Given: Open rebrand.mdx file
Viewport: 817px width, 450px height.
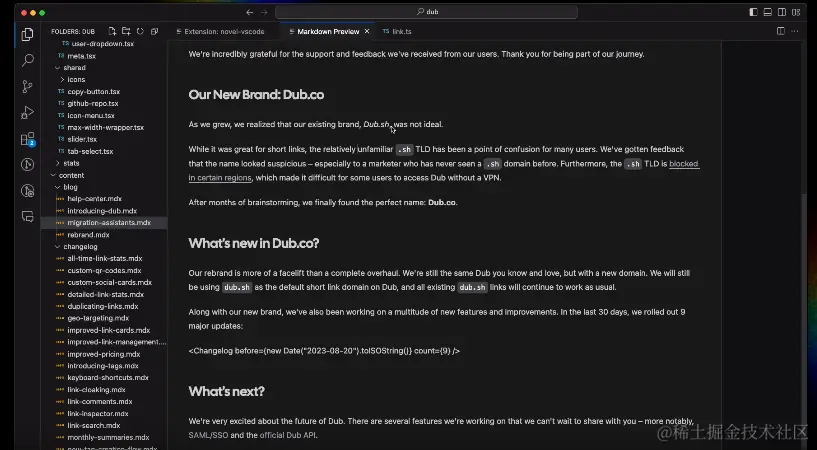Looking at the screenshot, I should pos(88,234).
